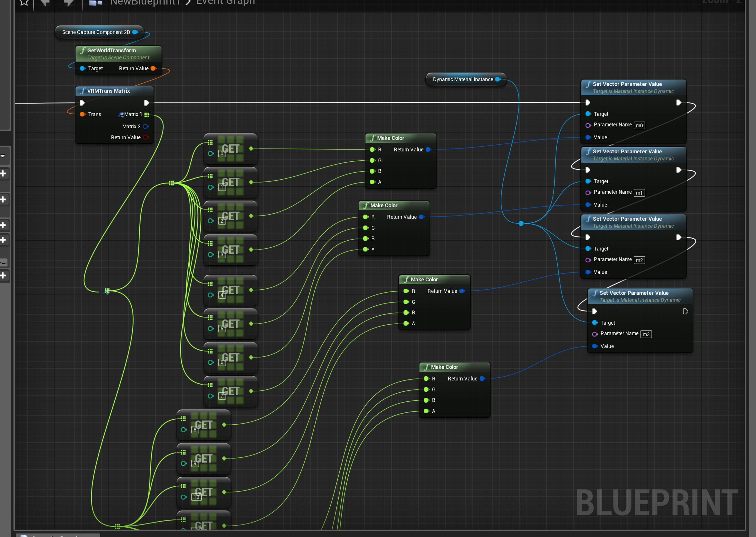The height and width of the screenshot is (537, 756).
Task: Click the Trans input pin on VRMTrans Matrix
Action: click(83, 115)
